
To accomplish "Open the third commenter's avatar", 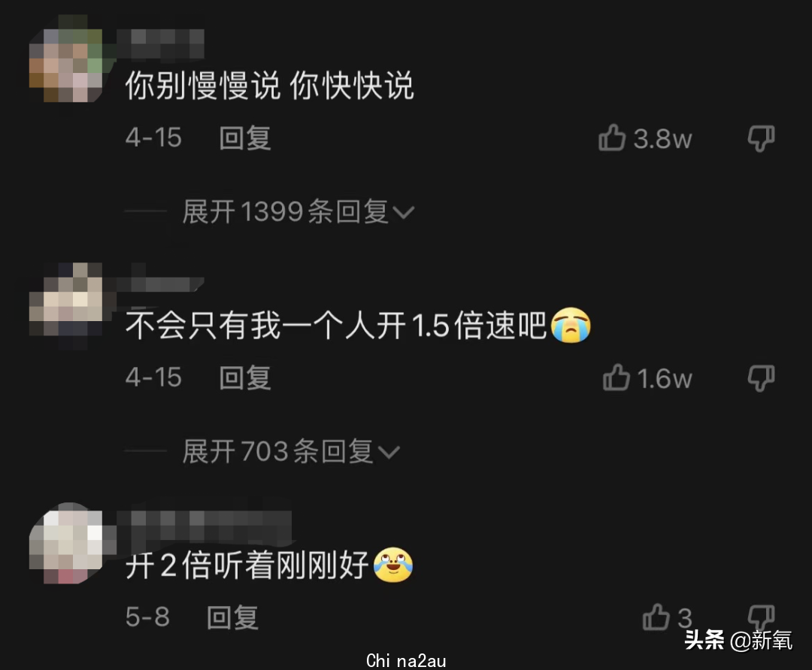I will (x=65, y=543).
